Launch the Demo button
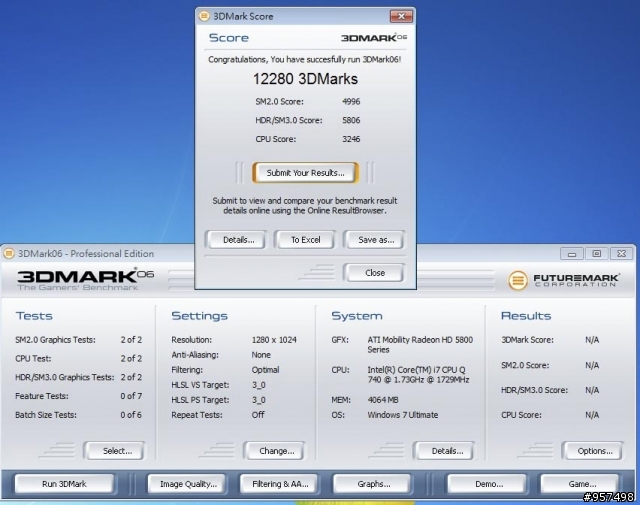 (x=487, y=484)
